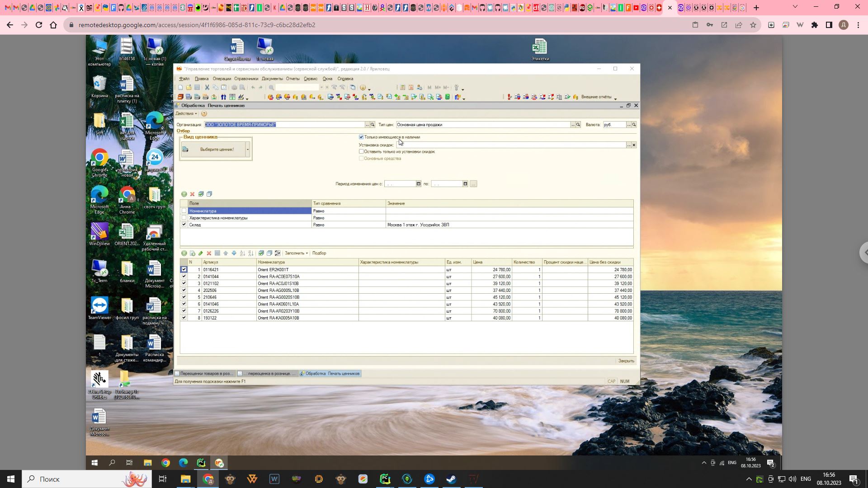Enable 'Оставить только из установки скидок' checkbox
This screenshot has width=868, height=488.
361,152
